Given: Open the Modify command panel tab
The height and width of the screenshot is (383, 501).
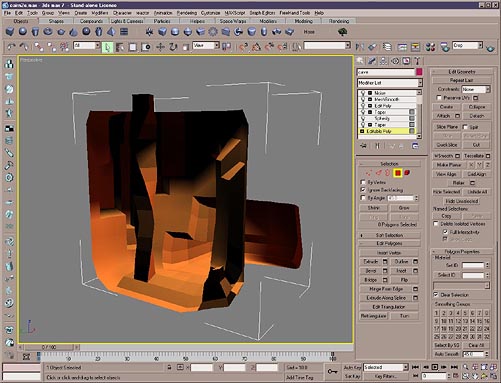Looking at the screenshot, I should click(x=372, y=61).
